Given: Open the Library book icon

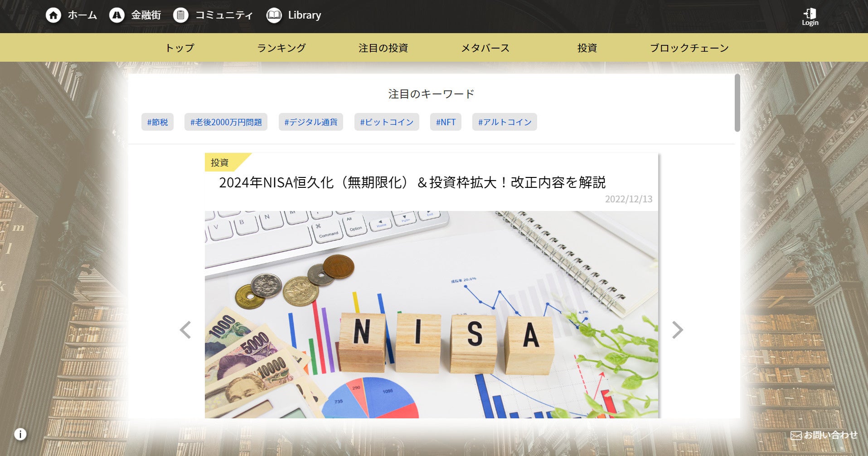Looking at the screenshot, I should pos(274,15).
